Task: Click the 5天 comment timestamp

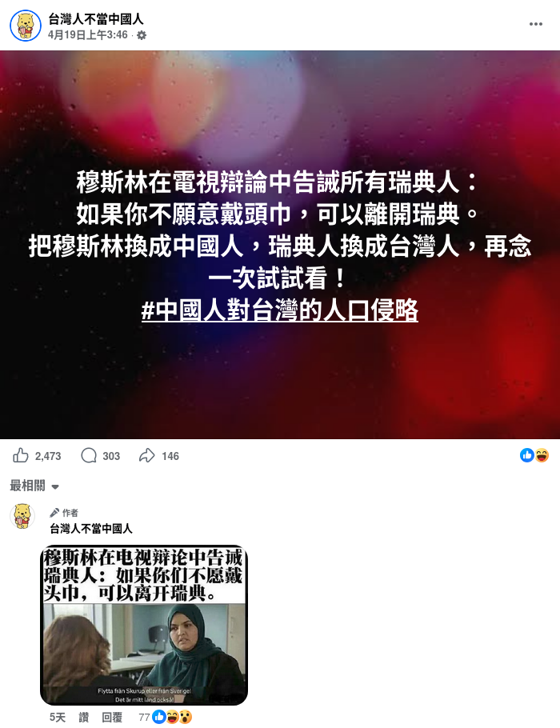Action: coord(58,718)
